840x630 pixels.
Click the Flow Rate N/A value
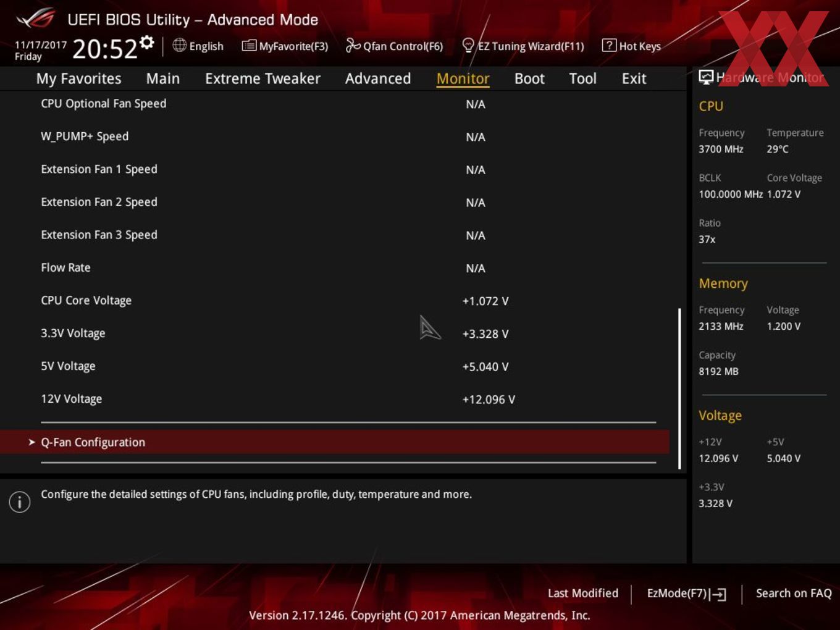coord(476,268)
